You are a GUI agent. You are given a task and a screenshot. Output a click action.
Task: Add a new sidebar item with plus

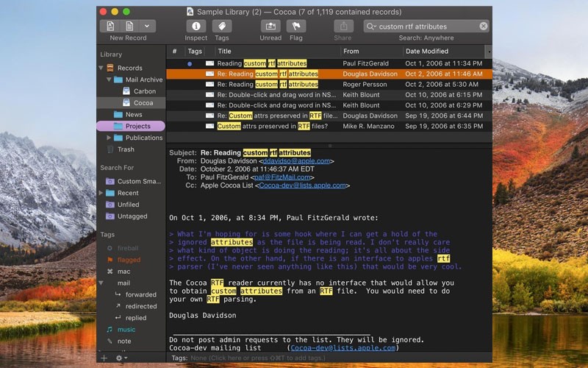click(x=104, y=358)
